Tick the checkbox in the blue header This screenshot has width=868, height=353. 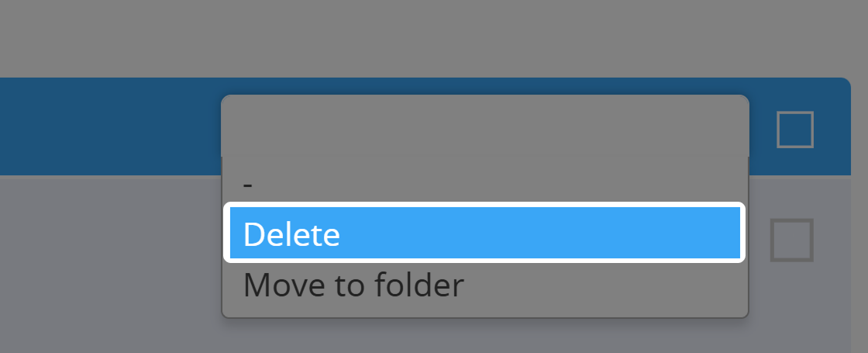pos(794,129)
